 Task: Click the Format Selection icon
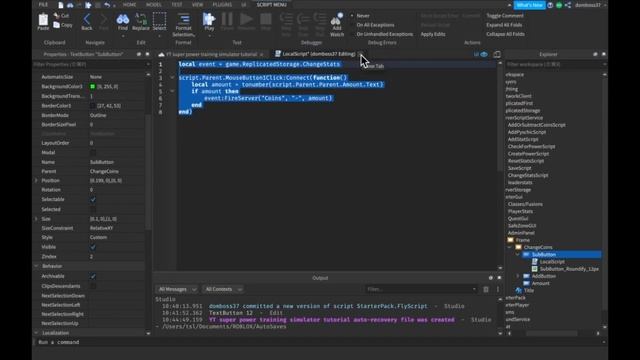click(x=184, y=19)
